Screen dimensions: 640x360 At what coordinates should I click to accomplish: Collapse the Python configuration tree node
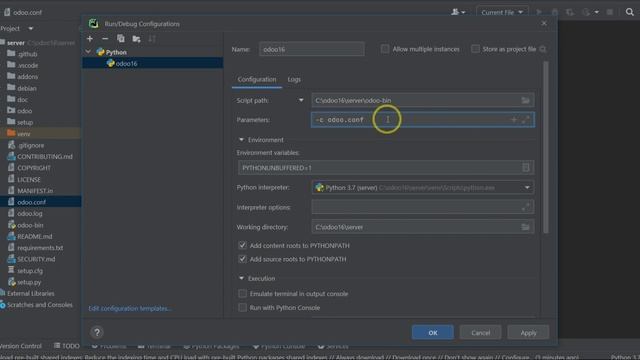[88, 52]
